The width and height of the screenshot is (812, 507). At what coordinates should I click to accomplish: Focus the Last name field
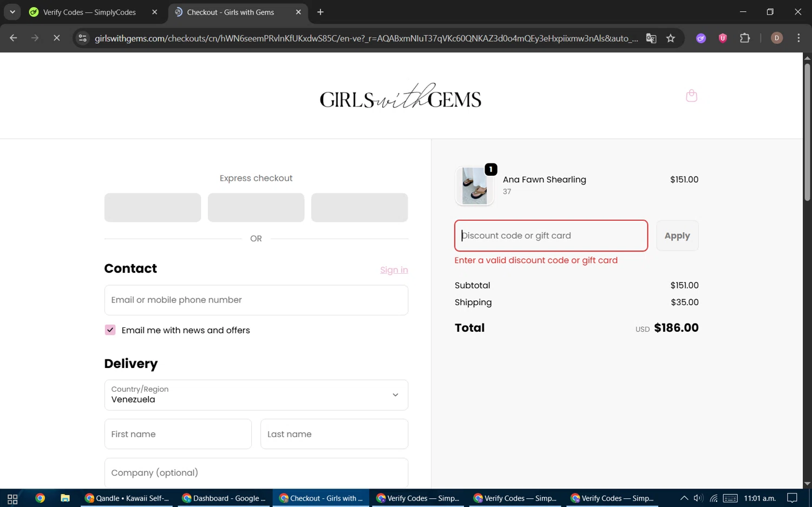point(335,434)
